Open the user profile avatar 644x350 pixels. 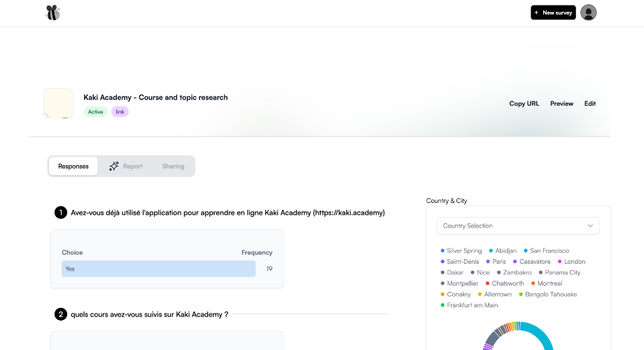click(x=588, y=13)
